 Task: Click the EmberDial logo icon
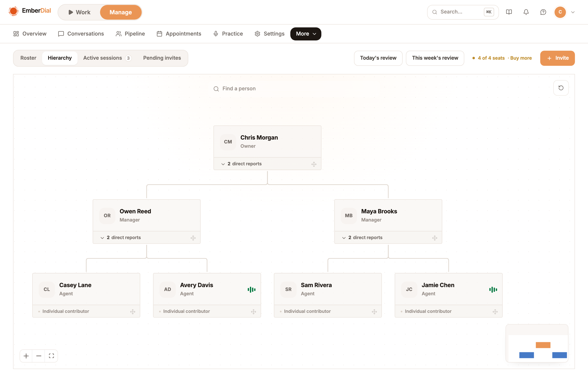(x=13, y=11)
